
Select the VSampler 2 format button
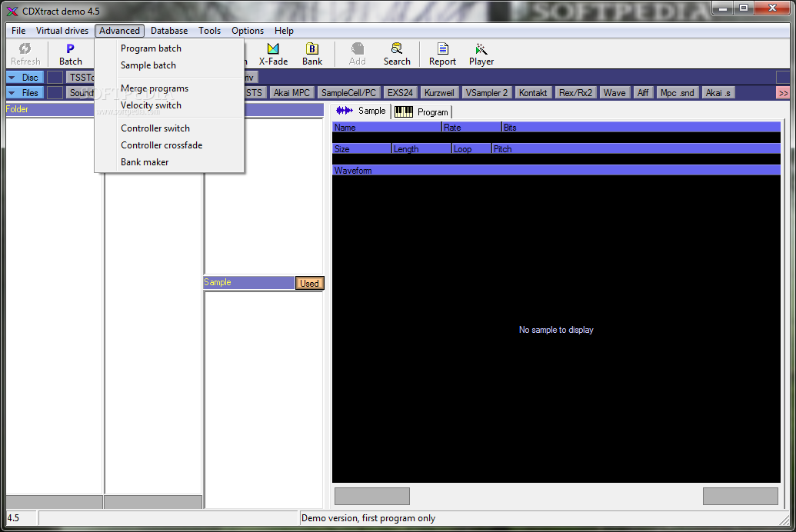(x=486, y=93)
